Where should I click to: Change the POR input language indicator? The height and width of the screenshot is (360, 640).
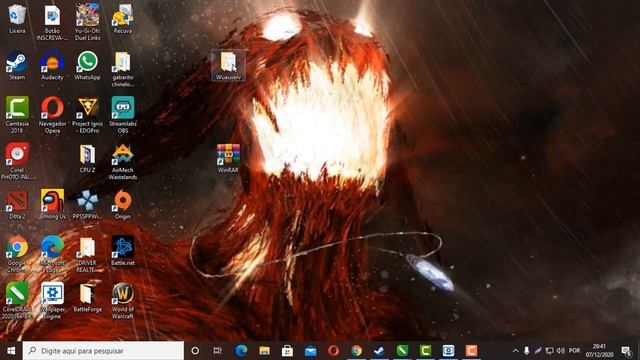point(574,351)
